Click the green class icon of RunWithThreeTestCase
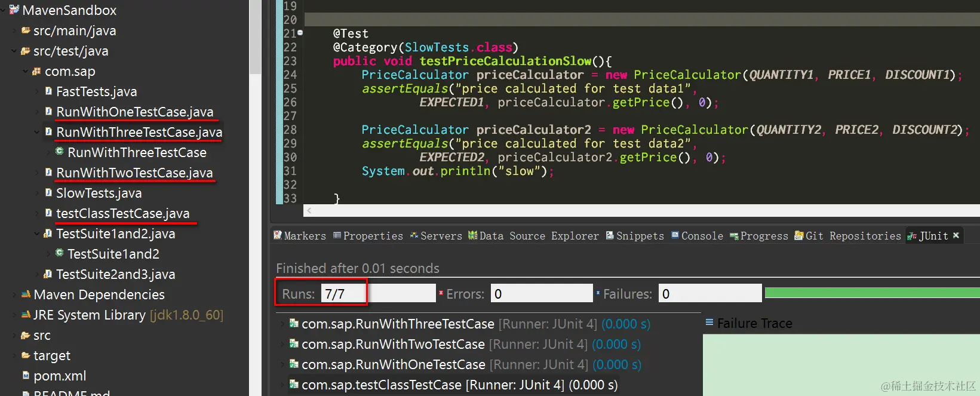The width and height of the screenshot is (980, 396). 60,152
